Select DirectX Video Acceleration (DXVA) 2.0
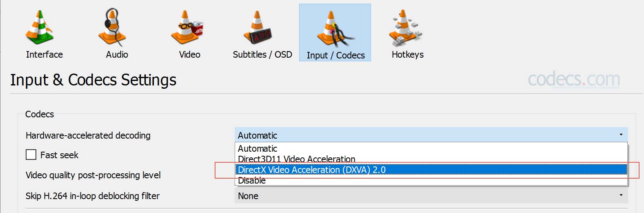 [x=431, y=170]
